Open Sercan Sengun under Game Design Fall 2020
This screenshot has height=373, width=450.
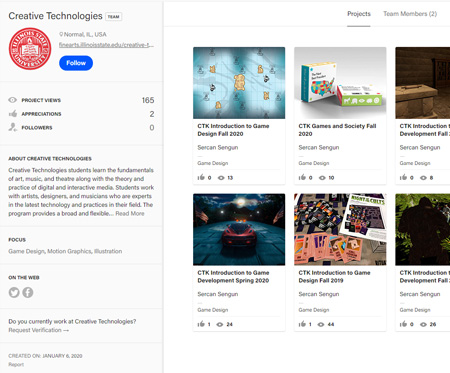coord(218,147)
